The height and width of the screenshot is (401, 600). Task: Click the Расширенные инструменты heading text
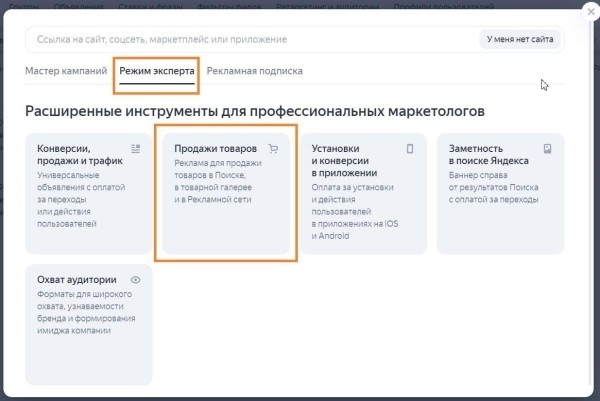[255, 111]
